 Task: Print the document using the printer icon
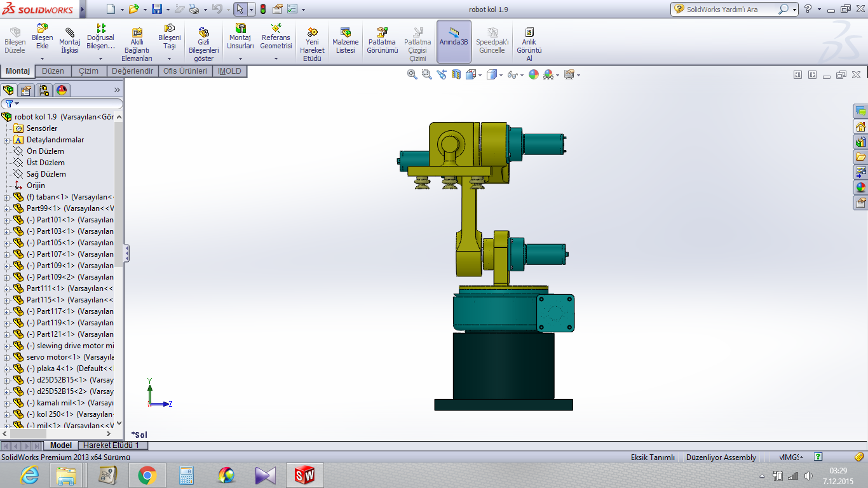coord(194,9)
